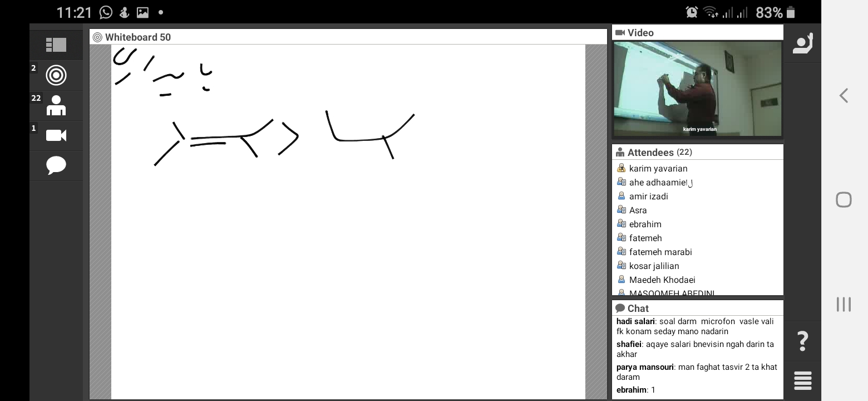
Task: Open the hamburger menu at bottom right
Action: (x=802, y=381)
